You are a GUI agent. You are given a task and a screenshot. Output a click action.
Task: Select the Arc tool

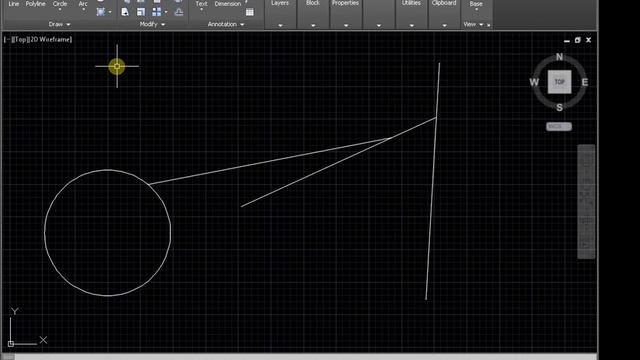coord(83,4)
